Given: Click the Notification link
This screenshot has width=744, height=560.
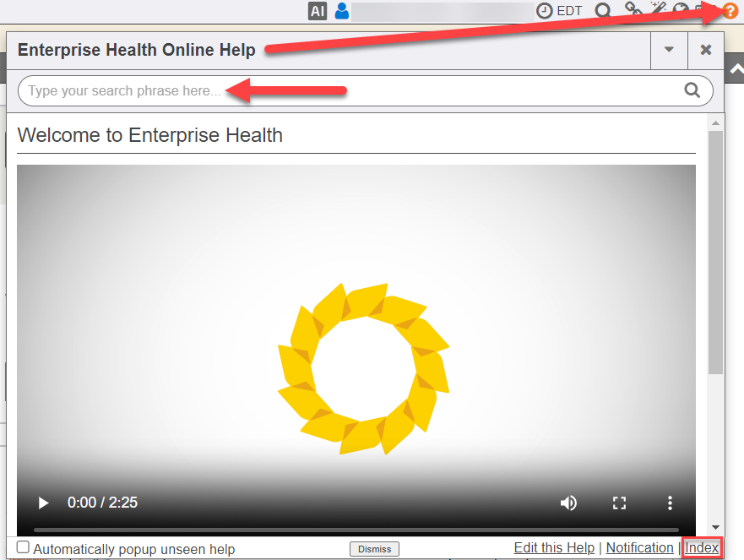Looking at the screenshot, I should 639,548.
